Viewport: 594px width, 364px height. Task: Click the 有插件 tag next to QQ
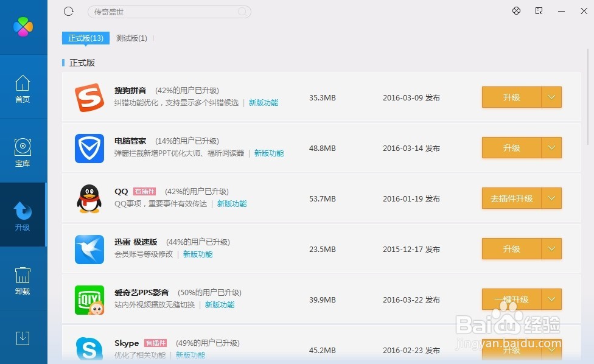[x=145, y=192]
